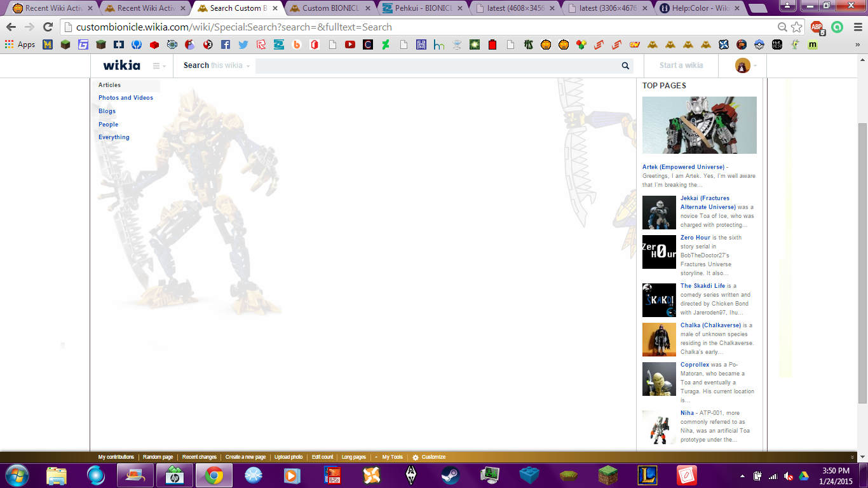This screenshot has width=868, height=488.
Task: Open the YouTube bookmark icon
Action: pyautogui.click(x=350, y=44)
